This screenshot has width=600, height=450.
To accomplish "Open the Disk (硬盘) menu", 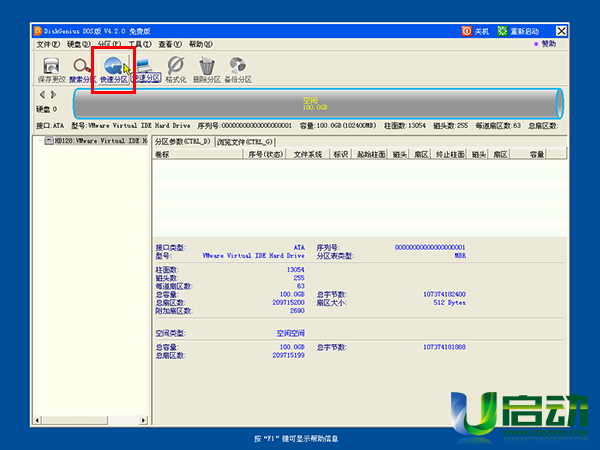I will (79, 44).
